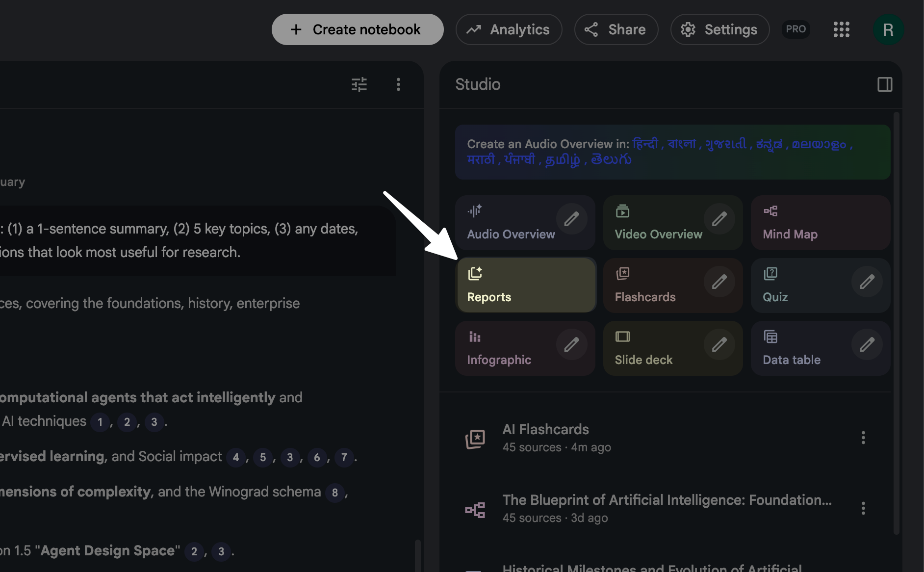Click Create notebook
924x572 pixels.
[357, 29]
